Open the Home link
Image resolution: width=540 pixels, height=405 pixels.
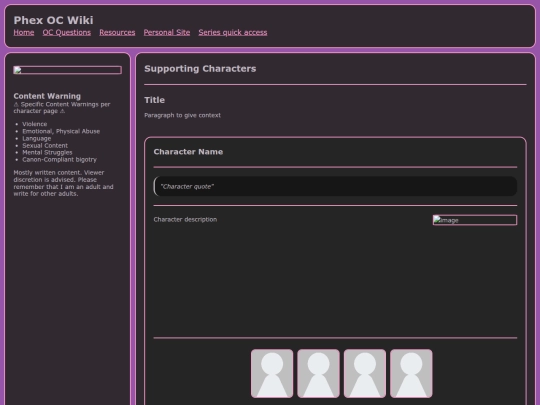coord(24,32)
